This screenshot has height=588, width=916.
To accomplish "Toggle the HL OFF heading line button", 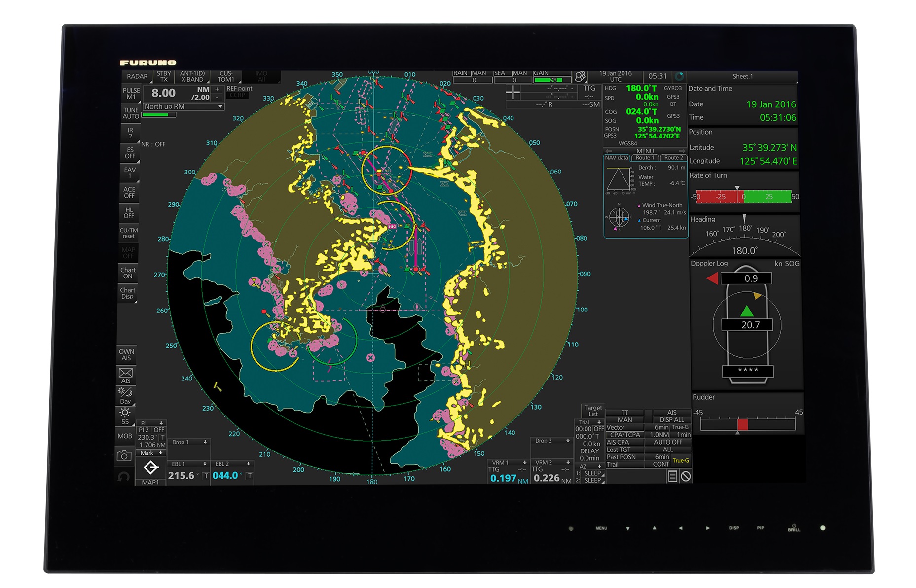I will (x=129, y=213).
